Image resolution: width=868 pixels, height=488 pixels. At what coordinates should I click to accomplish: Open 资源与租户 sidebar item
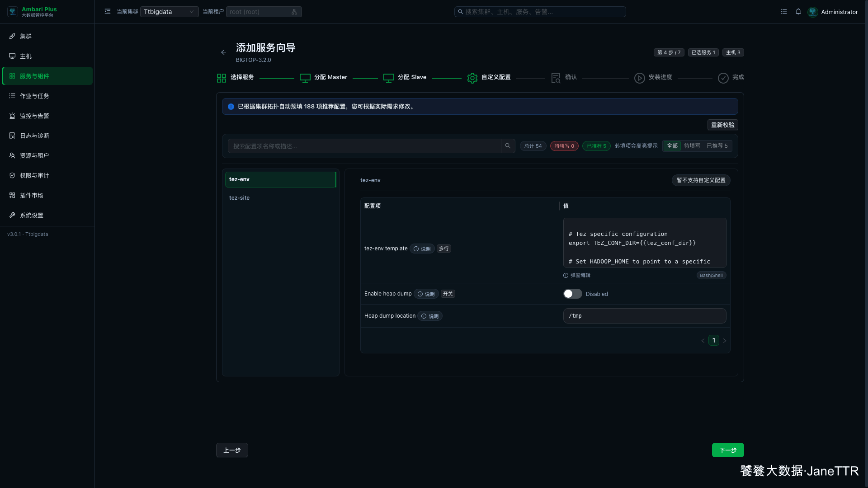47,155
